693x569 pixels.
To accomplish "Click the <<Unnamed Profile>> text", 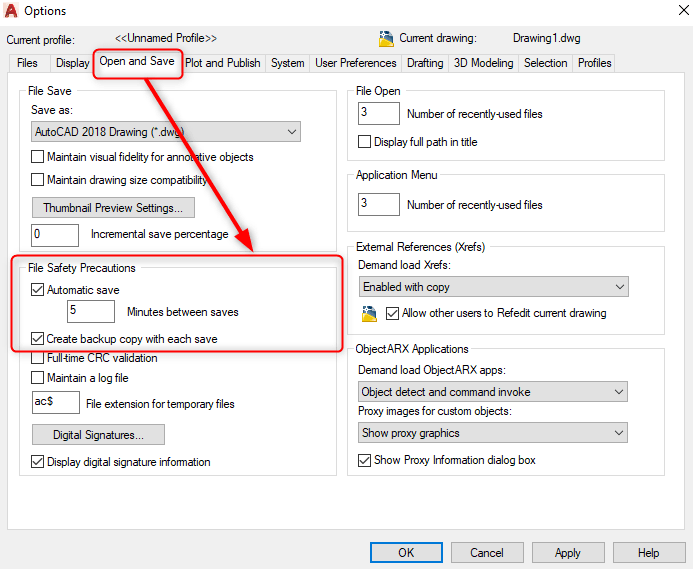I will pyautogui.click(x=166, y=38).
